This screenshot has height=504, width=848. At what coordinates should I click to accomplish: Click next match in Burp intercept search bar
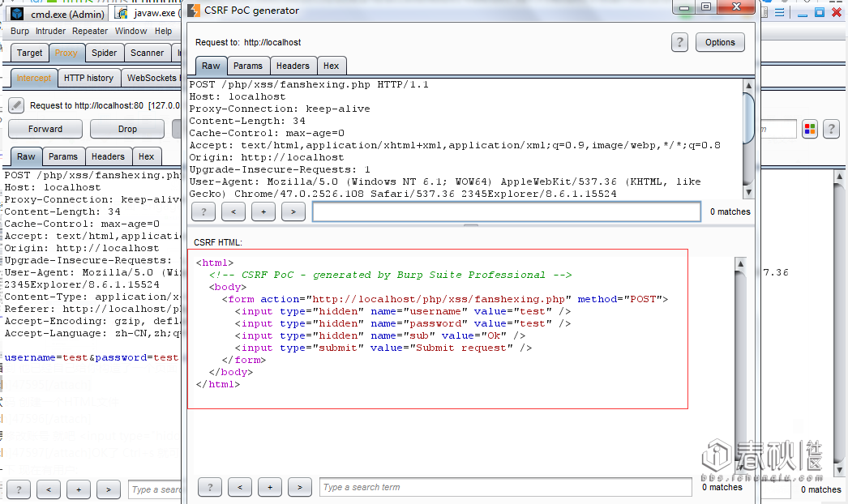[109, 489]
